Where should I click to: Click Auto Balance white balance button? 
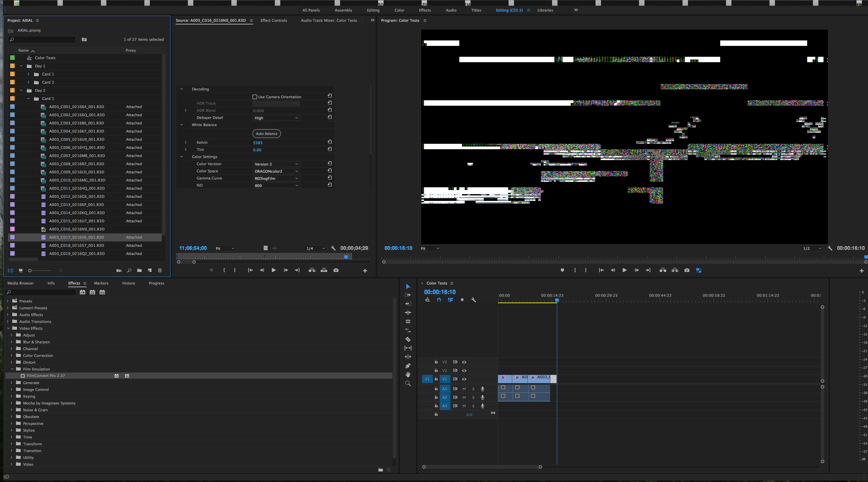pyautogui.click(x=266, y=133)
